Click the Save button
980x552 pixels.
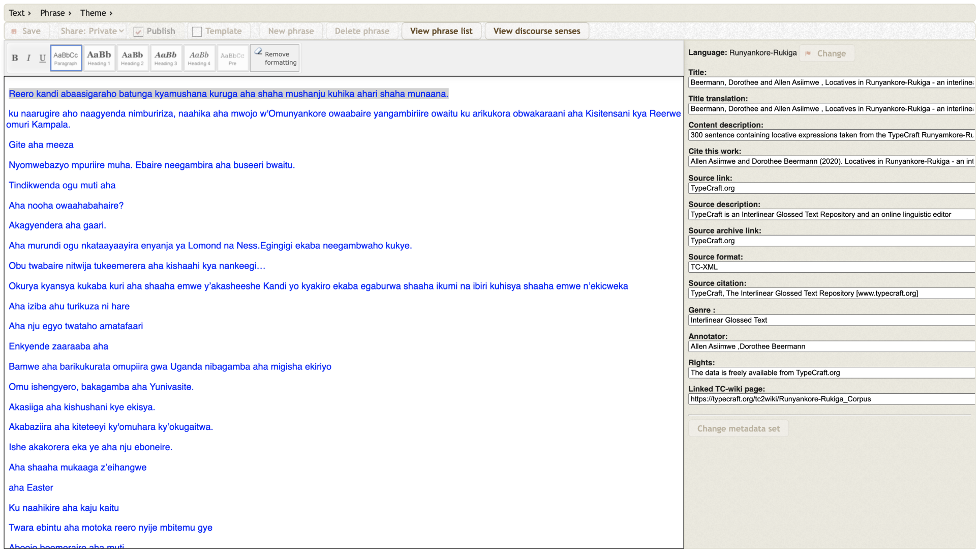pyautogui.click(x=26, y=31)
